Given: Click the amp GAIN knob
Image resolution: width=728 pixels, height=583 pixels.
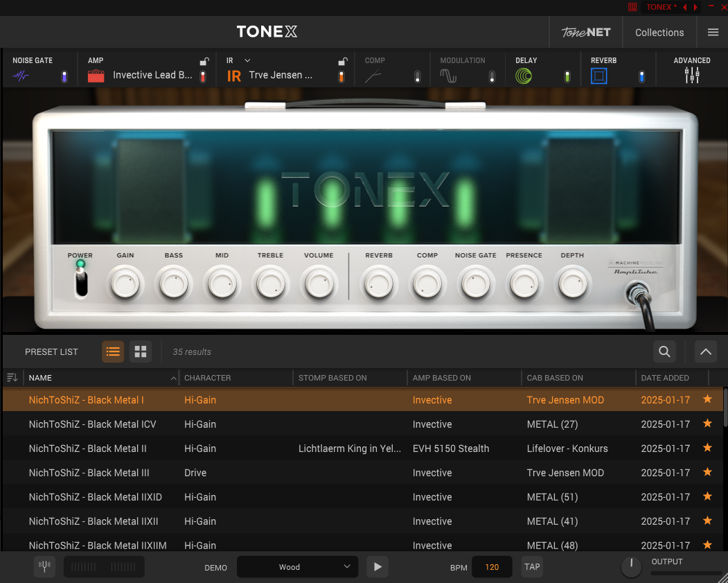Looking at the screenshot, I should click(x=125, y=284).
